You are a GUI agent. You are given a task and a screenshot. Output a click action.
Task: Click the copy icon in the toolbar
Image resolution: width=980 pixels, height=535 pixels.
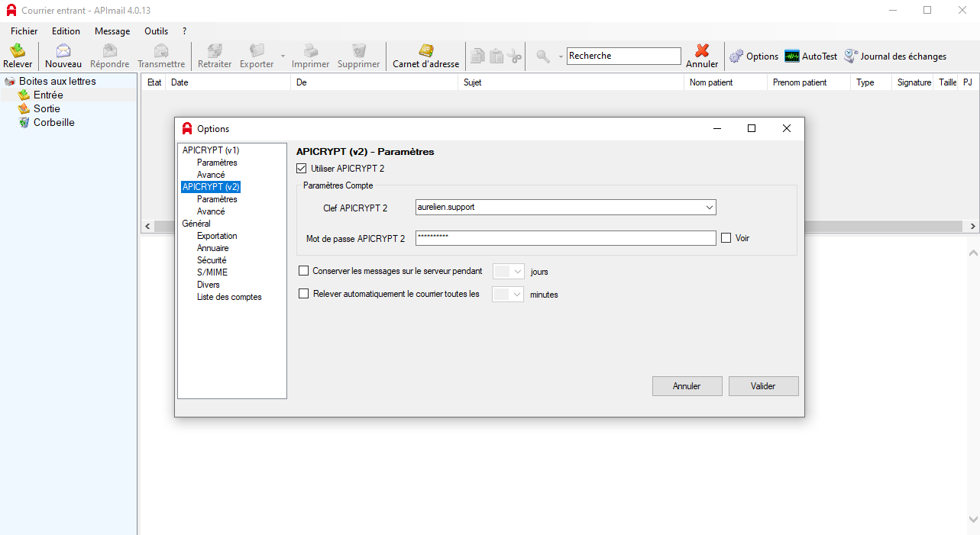pyautogui.click(x=478, y=56)
